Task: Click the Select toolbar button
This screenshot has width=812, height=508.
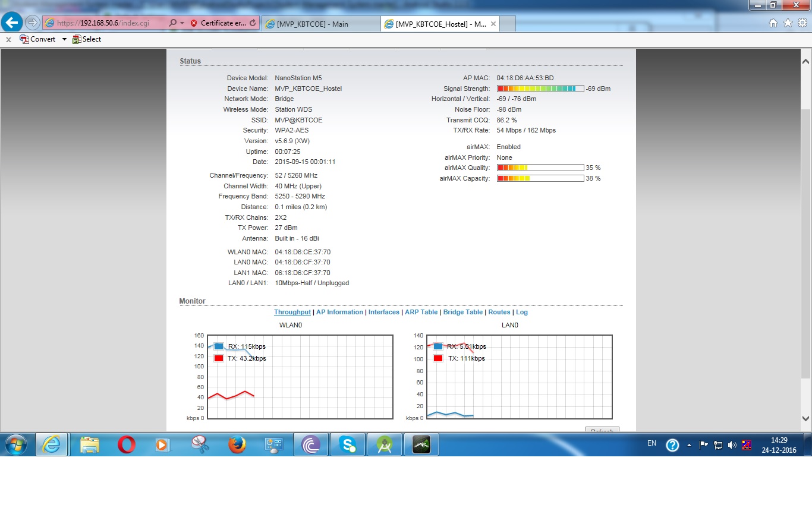Action: tap(87, 39)
